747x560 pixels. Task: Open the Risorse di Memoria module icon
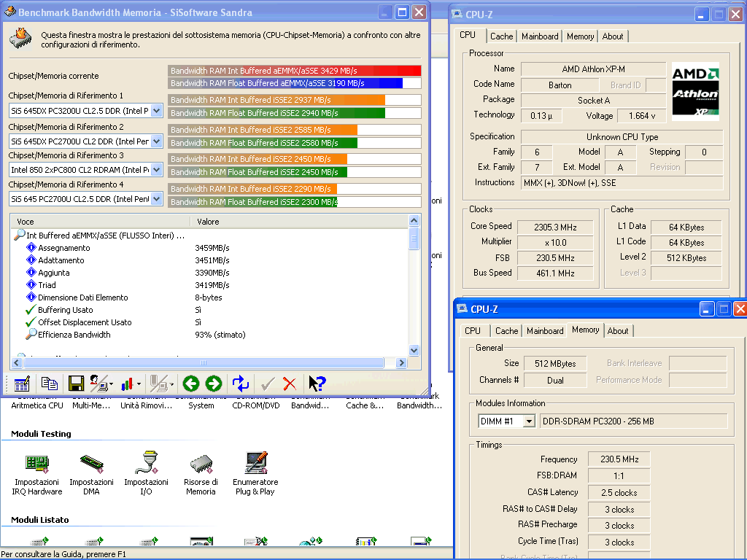[201, 463]
